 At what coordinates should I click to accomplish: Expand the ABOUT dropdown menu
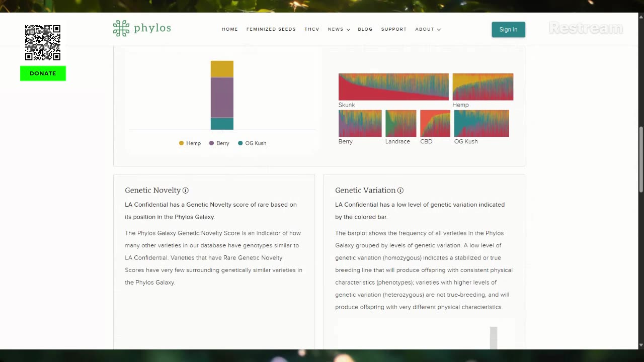(x=428, y=29)
